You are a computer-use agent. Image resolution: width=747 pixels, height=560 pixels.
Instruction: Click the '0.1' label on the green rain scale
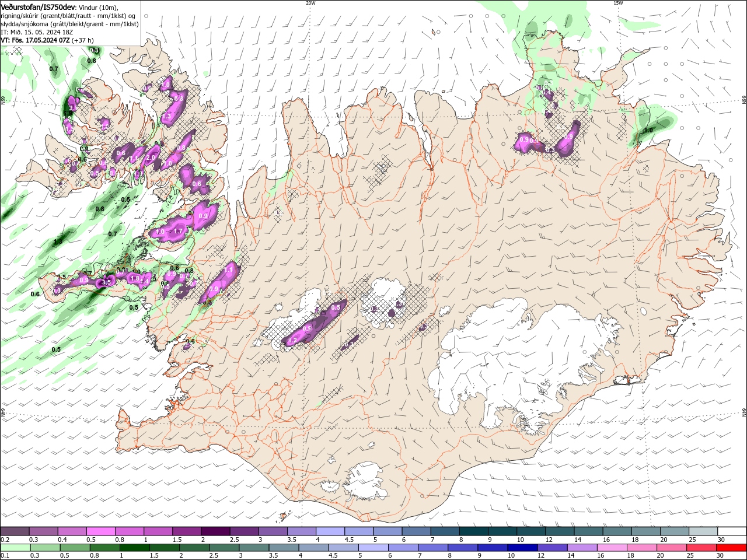[x=5, y=556]
